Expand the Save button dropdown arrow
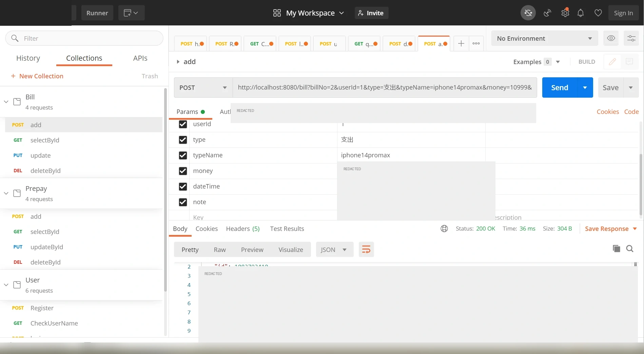This screenshot has width=644, height=354. (631, 87)
